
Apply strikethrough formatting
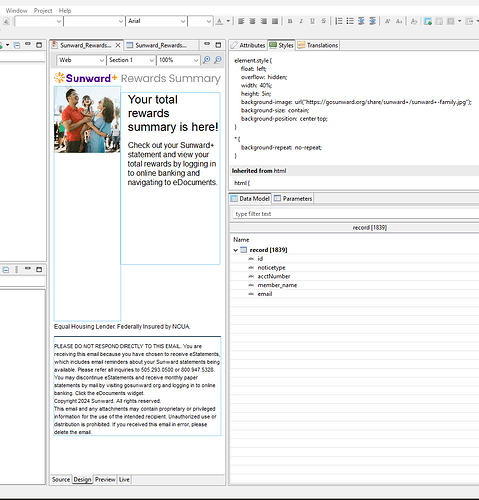tap(323, 21)
